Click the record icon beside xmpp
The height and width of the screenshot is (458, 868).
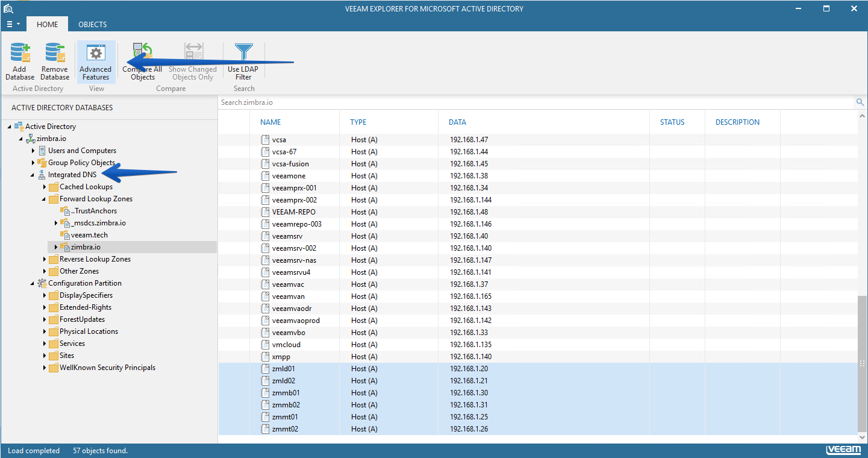pyautogui.click(x=265, y=357)
